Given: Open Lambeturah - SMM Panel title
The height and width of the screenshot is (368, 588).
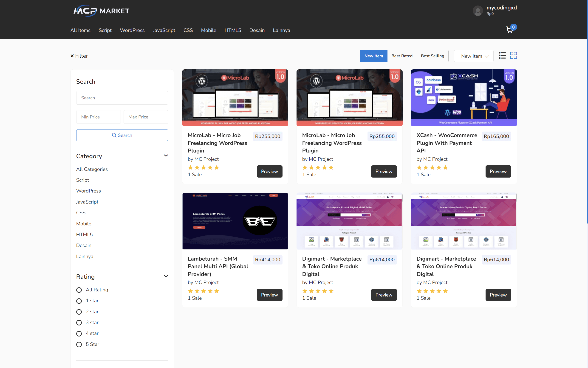Looking at the screenshot, I should coord(218,266).
